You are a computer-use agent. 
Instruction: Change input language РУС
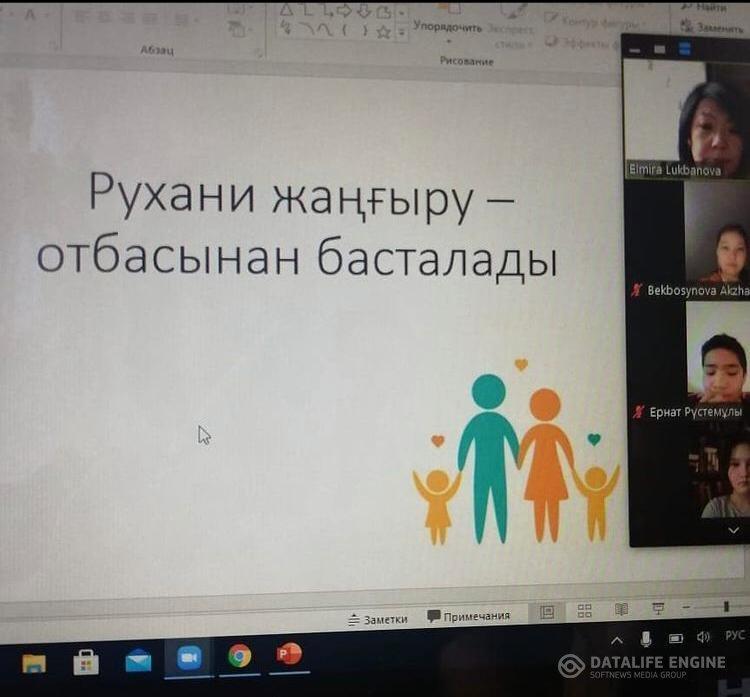coord(735,635)
